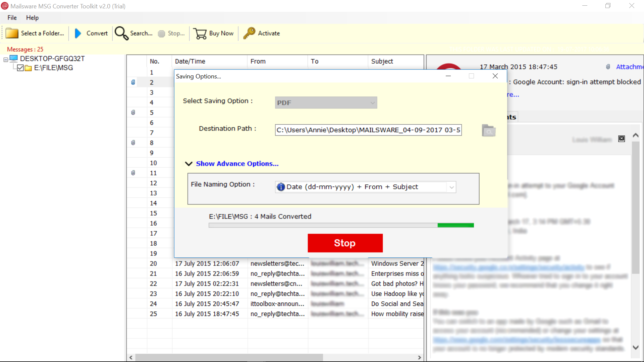Click the DESKTOP-GFGQ32T computer icon

click(14, 59)
